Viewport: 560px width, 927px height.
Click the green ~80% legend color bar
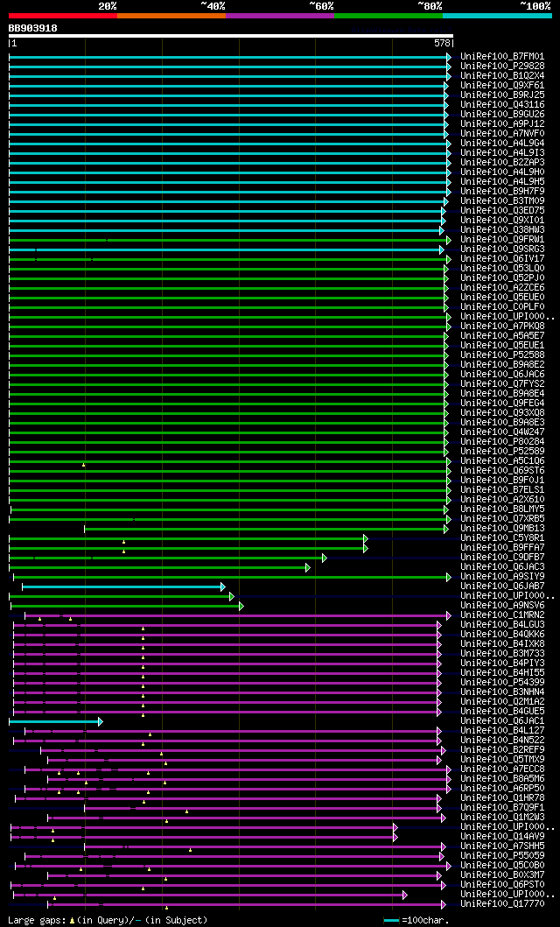[x=388, y=16]
